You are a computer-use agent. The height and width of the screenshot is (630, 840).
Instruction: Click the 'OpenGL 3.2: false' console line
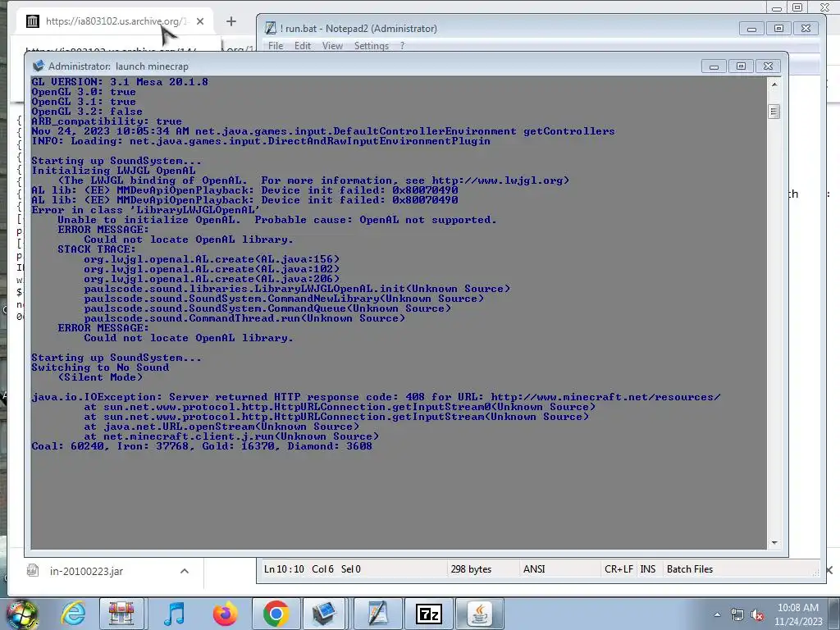[87, 112]
